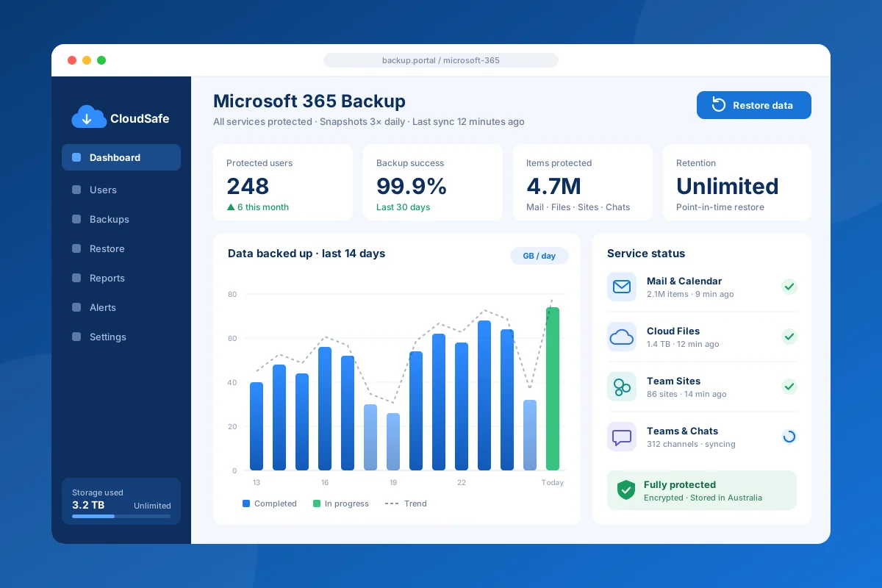
Task: Click the green In progress legend swatch
Action: click(317, 503)
